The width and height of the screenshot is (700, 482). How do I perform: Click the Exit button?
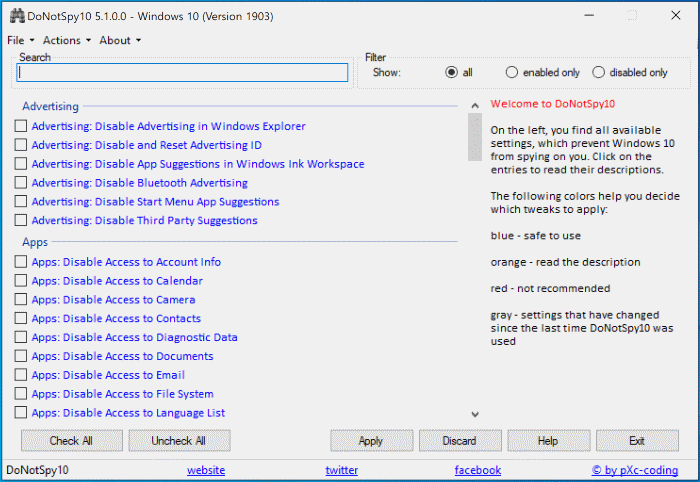pyautogui.click(x=637, y=440)
